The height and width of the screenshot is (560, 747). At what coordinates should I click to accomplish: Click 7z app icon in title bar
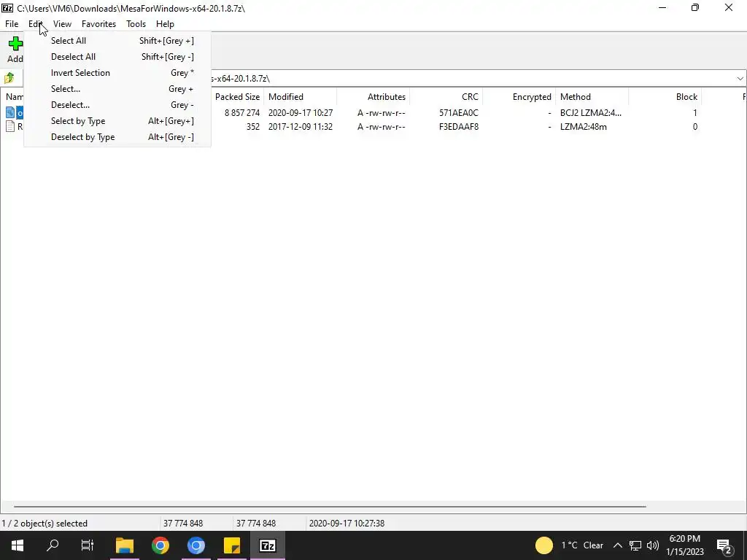point(7,8)
